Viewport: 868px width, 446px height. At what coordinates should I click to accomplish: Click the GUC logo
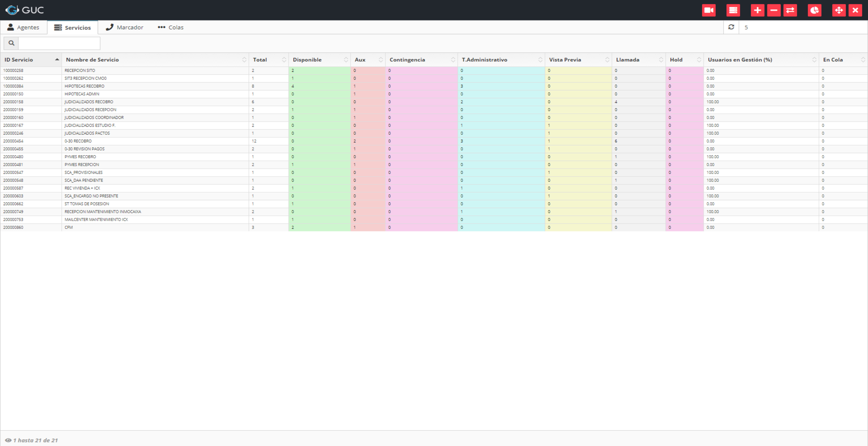pyautogui.click(x=25, y=10)
